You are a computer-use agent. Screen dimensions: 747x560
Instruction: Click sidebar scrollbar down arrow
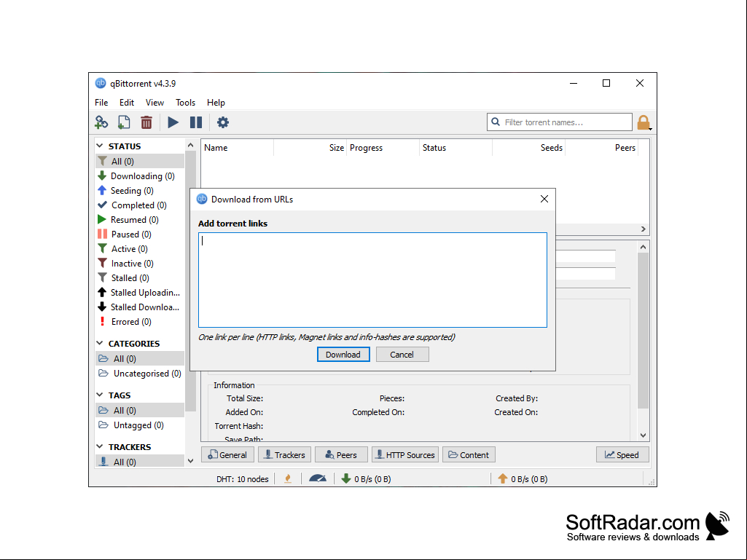click(x=190, y=461)
